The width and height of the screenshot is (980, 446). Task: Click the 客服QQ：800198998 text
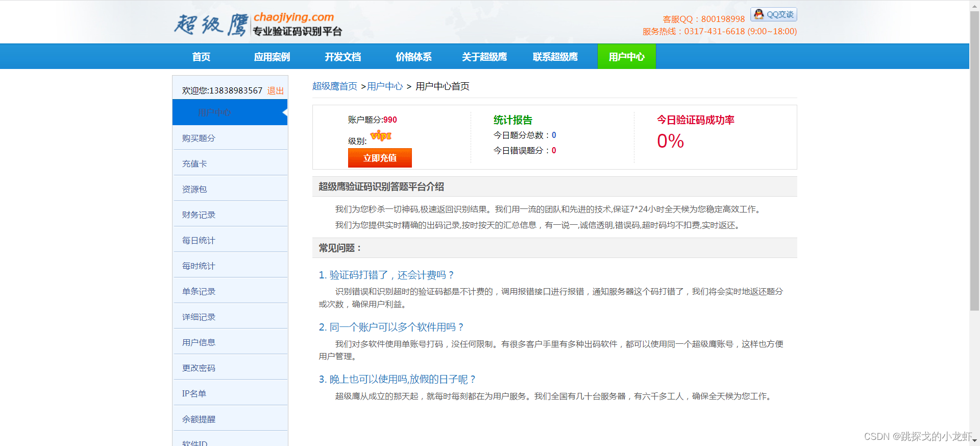[704, 19]
